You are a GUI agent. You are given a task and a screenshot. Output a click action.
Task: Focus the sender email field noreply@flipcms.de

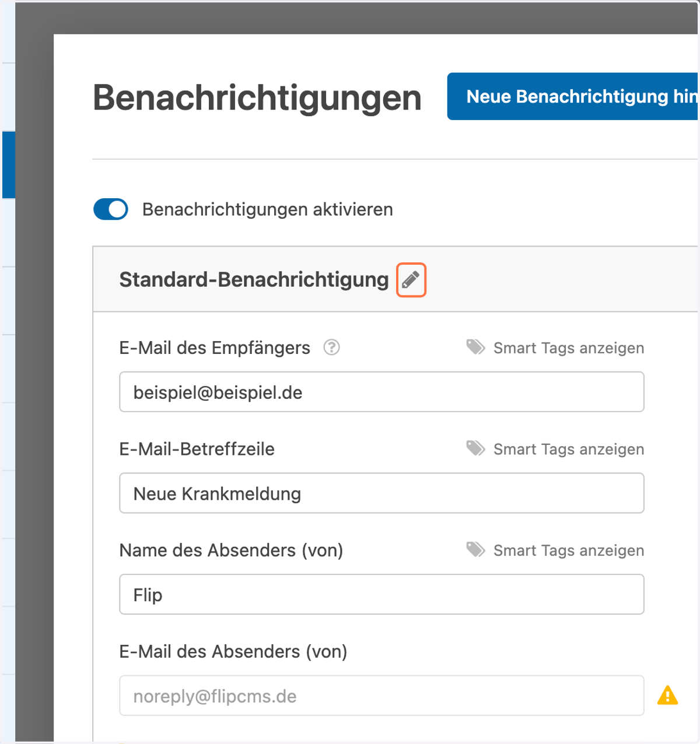[381, 696]
